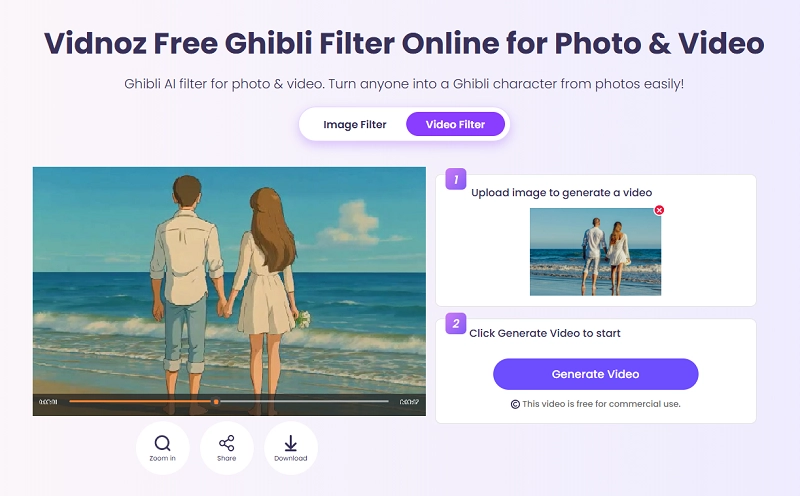
Task: Click the step 1 number badge
Action: (x=456, y=179)
